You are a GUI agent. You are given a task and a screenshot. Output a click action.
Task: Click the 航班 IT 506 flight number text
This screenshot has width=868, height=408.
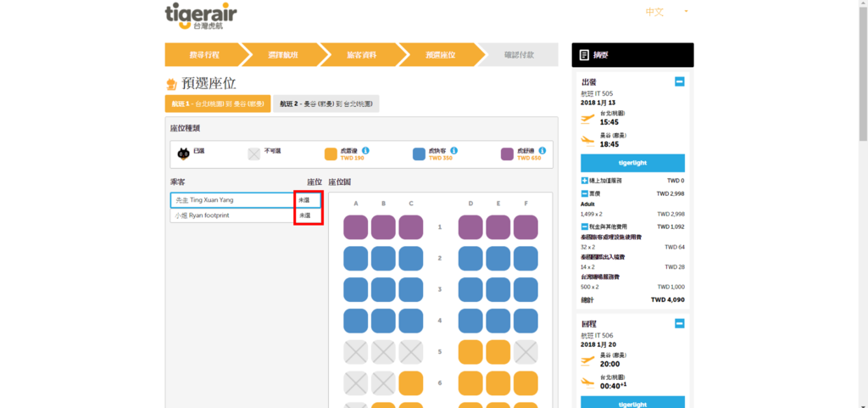click(x=597, y=336)
